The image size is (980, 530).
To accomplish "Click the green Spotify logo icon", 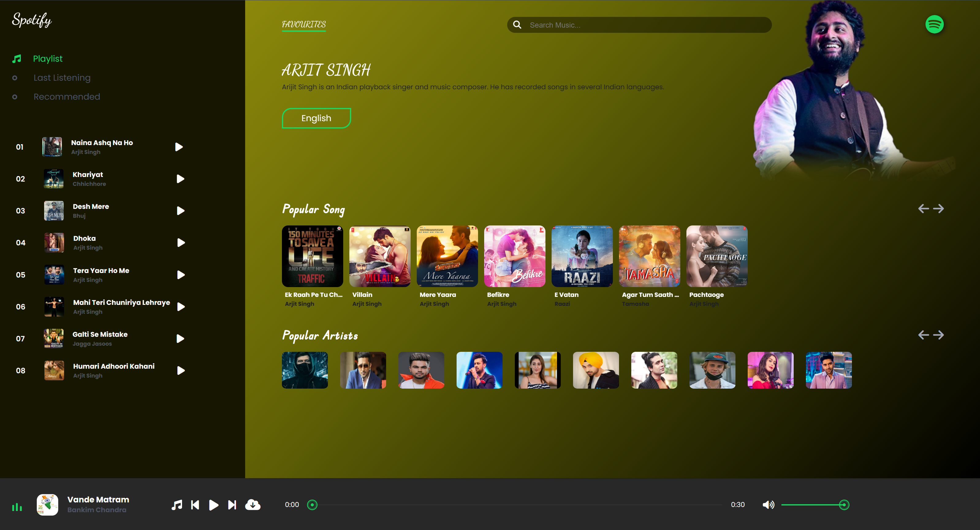I will click(x=934, y=24).
